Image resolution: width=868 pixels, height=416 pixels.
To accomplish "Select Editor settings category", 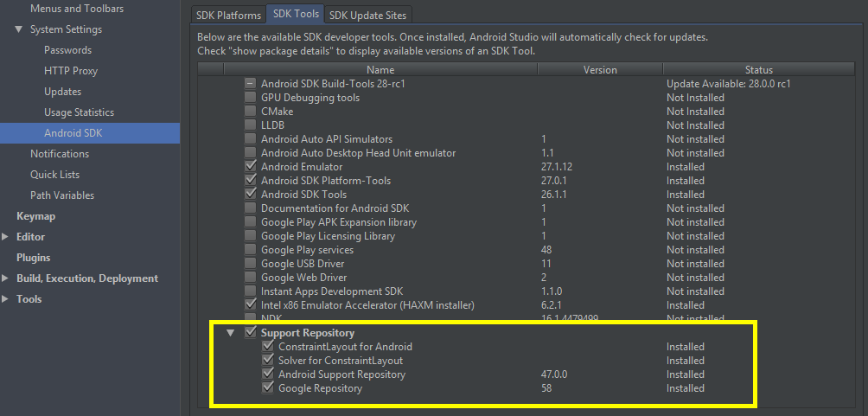I will [30, 236].
